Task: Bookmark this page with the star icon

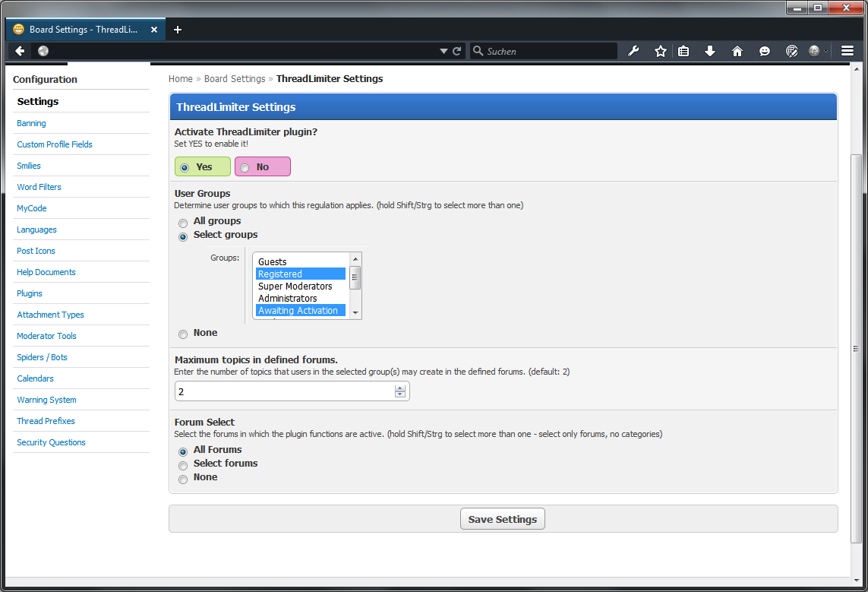Action: 660,51
